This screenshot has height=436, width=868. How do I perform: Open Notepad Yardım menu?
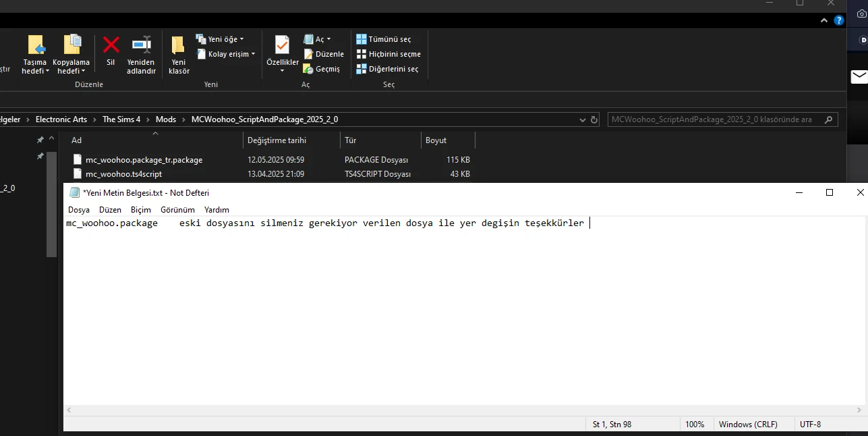tap(216, 210)
